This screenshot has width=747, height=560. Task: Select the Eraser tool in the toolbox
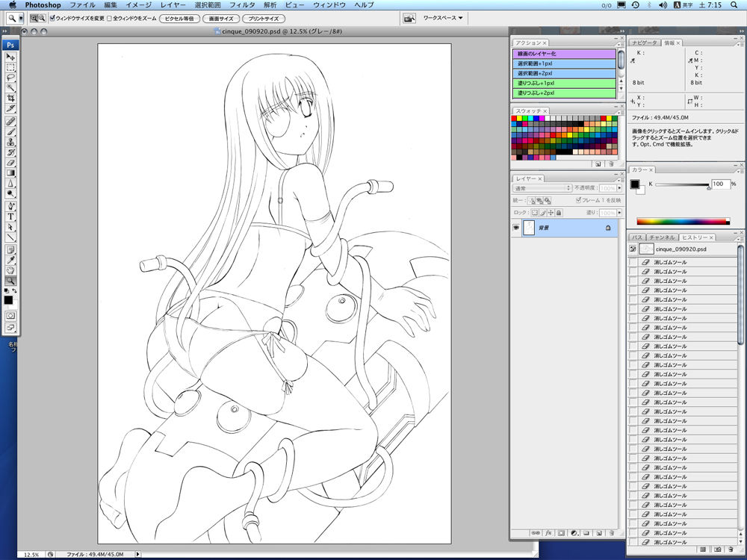click(10, 163)
